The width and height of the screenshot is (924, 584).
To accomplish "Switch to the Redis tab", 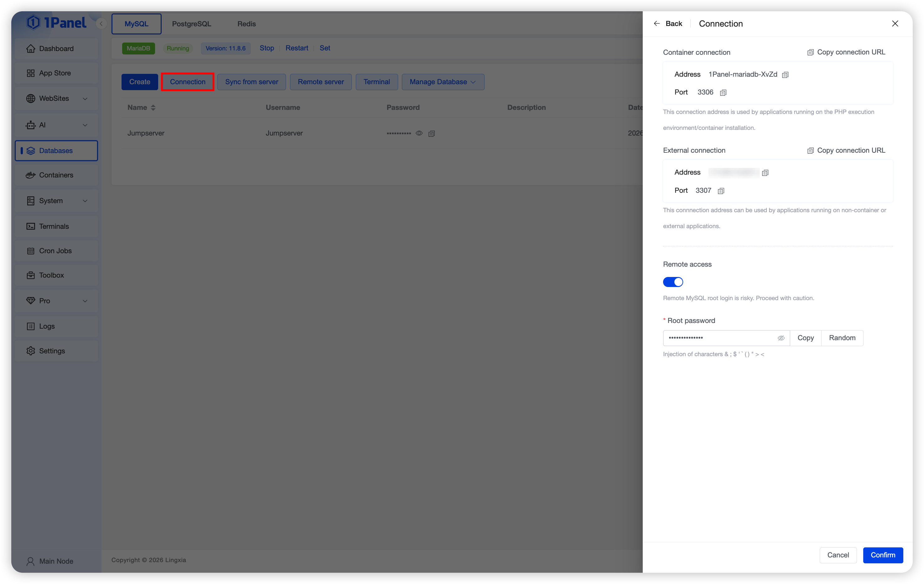I will [247, 24].
